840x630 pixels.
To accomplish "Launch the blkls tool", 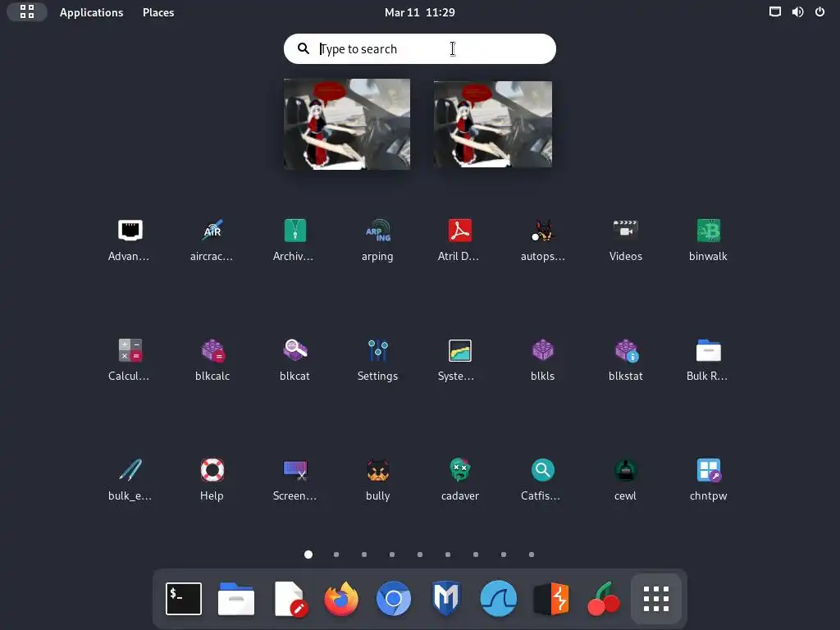I will 543,351.
